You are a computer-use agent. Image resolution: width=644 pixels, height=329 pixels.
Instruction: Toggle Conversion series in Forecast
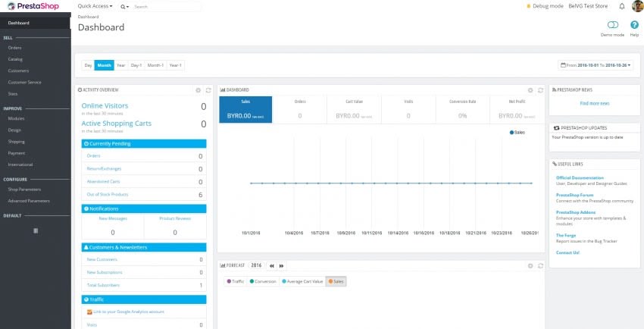click(x=263, y=281)
